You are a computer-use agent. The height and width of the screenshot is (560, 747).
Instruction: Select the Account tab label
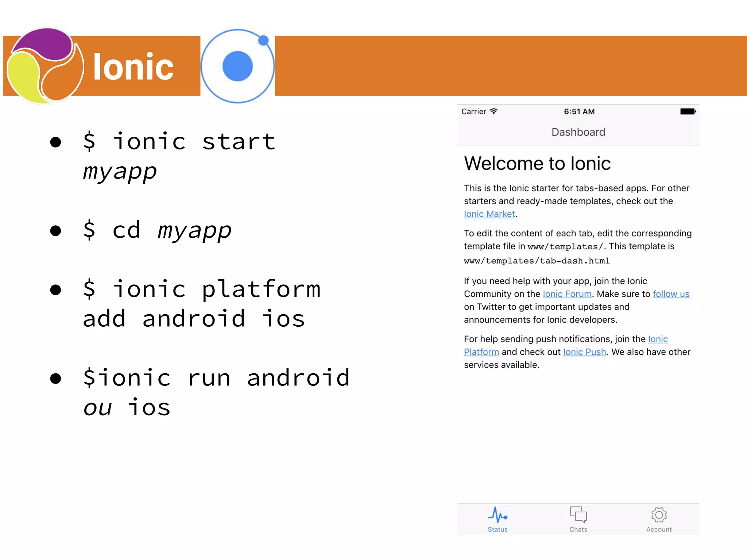(x=659, y=529)
